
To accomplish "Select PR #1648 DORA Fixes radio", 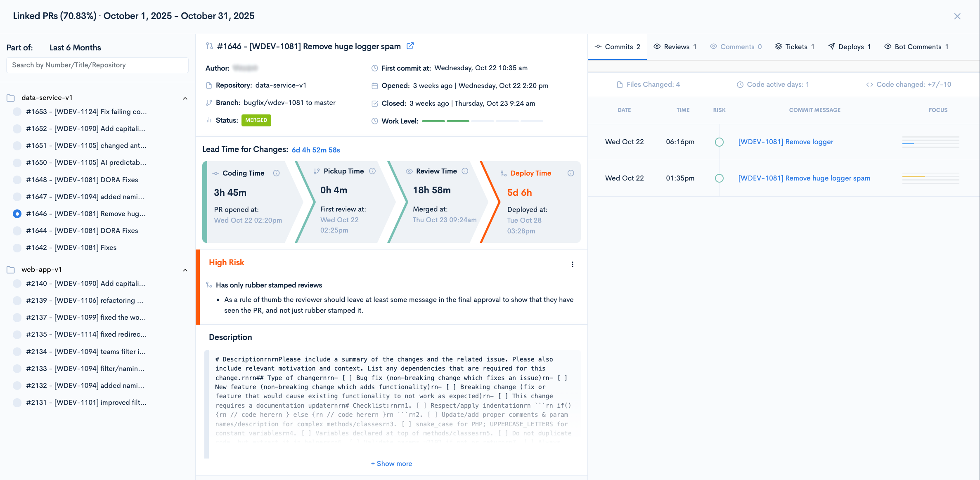I will 17,180.
